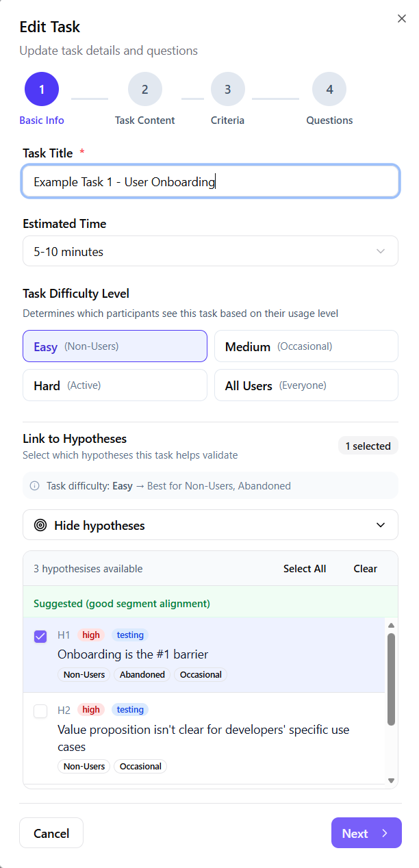Open the Estimated Time dropdown
The height and width of the screenshot is (868, 419).
[210, 251]
